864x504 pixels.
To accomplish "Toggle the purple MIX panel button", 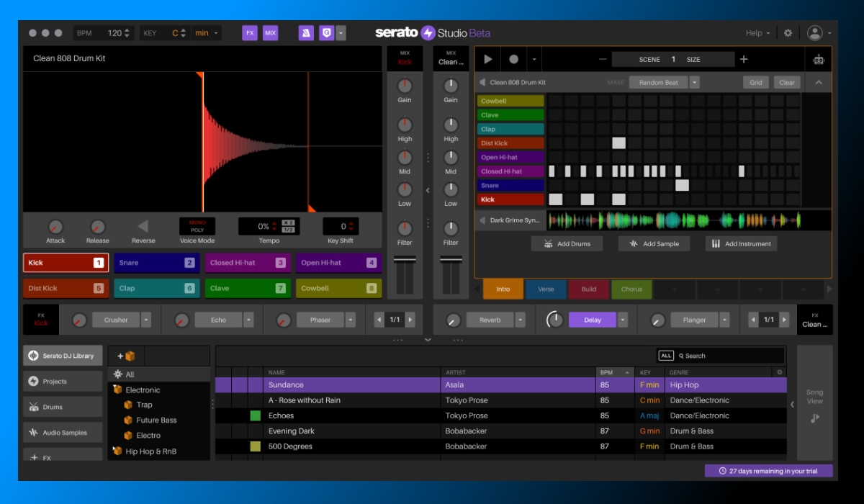I will (270, 33).
